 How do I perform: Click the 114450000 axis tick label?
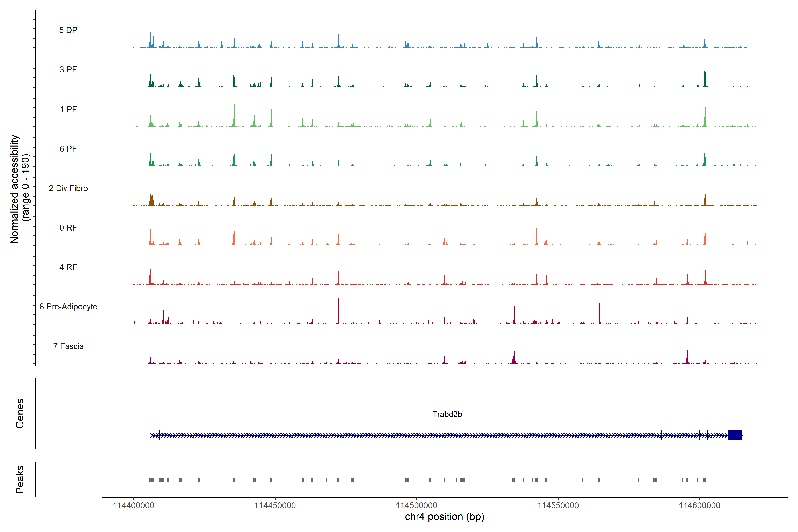click(275, 506)
